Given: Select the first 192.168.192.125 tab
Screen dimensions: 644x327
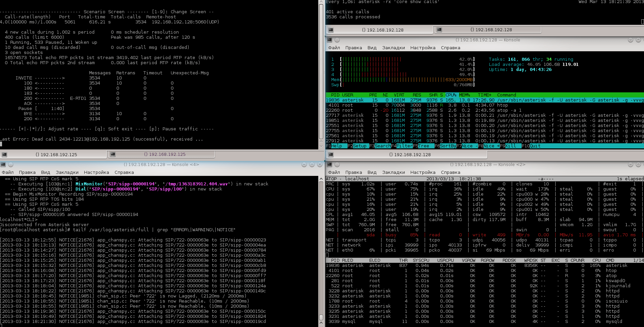Looking at the screenshot, I should [56, 155].
